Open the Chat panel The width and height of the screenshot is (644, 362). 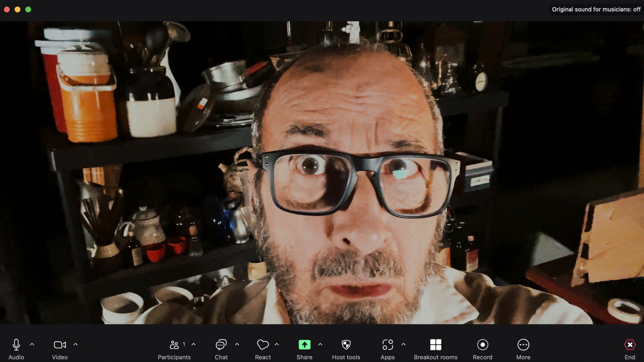point(221,345)
